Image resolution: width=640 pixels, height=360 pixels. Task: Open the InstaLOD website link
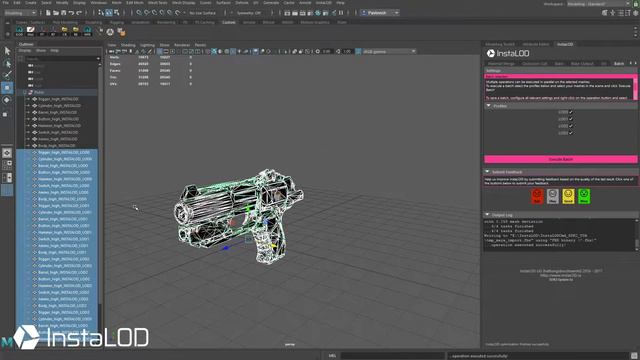[x=560, y=276]
